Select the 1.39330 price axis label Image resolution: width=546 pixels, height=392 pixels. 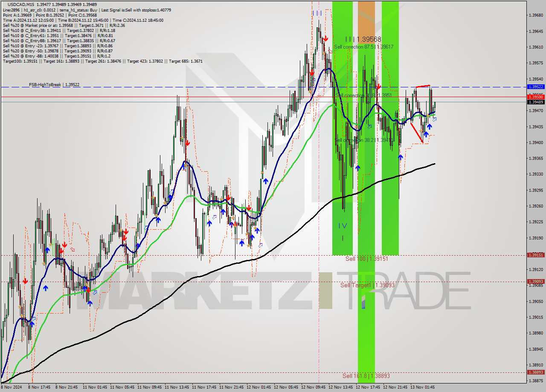[536, 174]
